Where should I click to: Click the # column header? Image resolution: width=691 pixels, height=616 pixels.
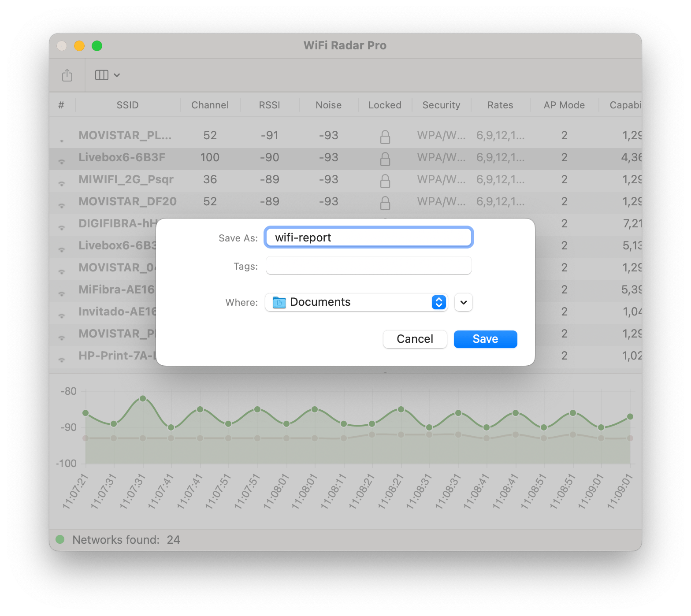(61, 105)
